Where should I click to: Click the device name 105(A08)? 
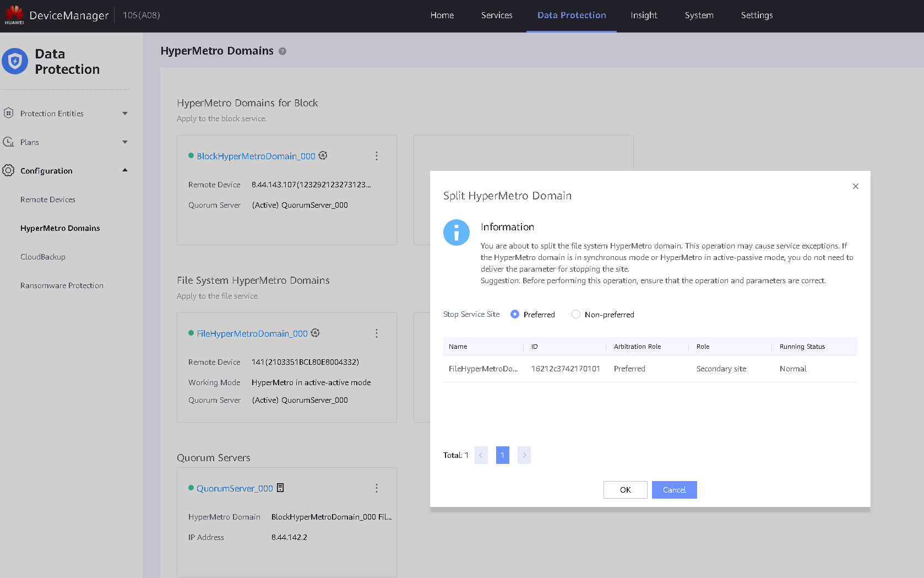(141, 15)
